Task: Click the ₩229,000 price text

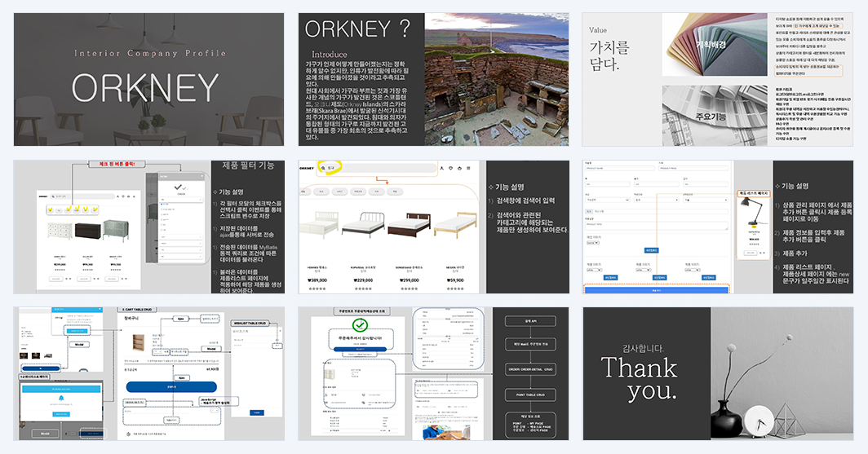Action: coord(363,280)
